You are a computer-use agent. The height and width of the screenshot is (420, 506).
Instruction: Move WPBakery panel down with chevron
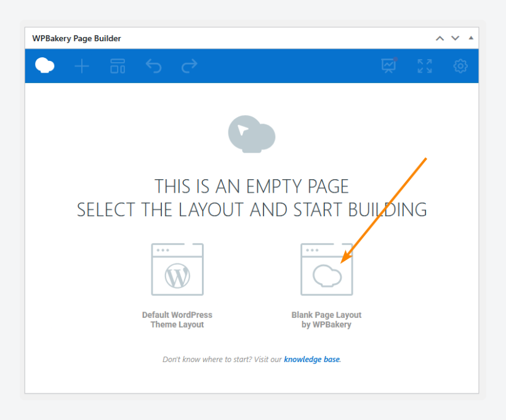[456, 38]
